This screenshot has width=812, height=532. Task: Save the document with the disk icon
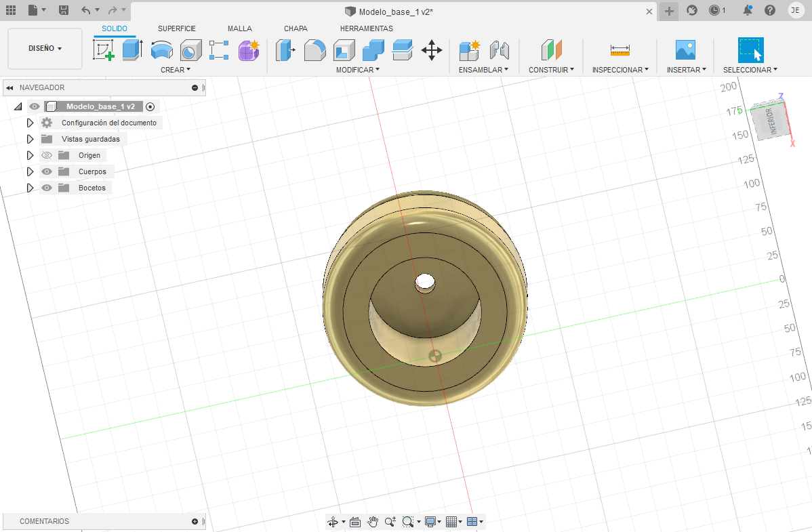click(63, 10)
